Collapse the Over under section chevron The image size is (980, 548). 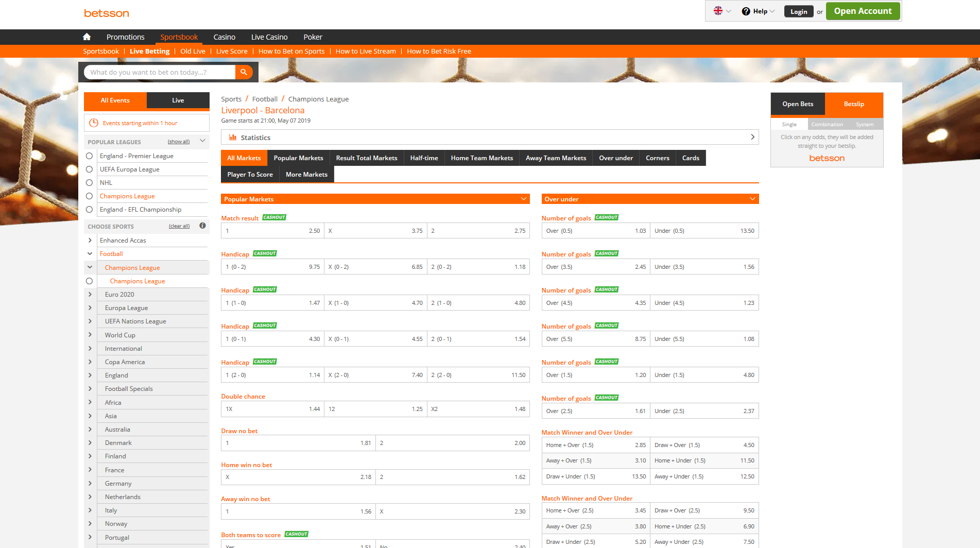(x=752, y=199)
